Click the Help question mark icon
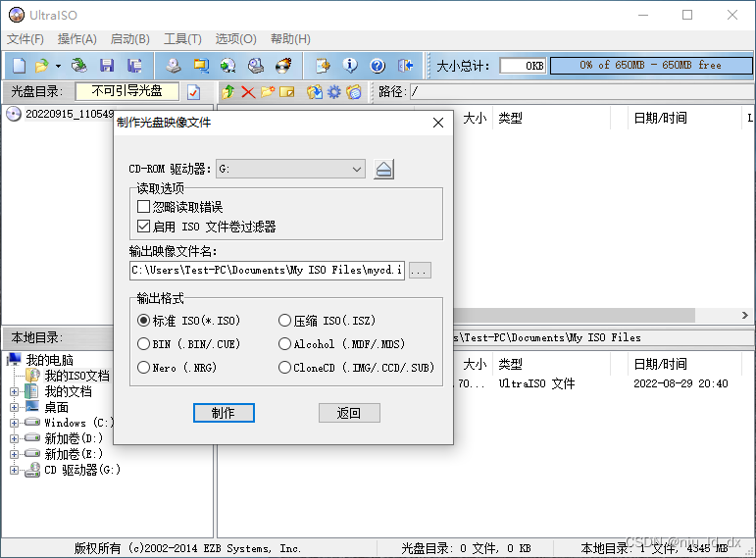Image resolution: width=756 pixels, height=558 pixels. click(378, 66)
